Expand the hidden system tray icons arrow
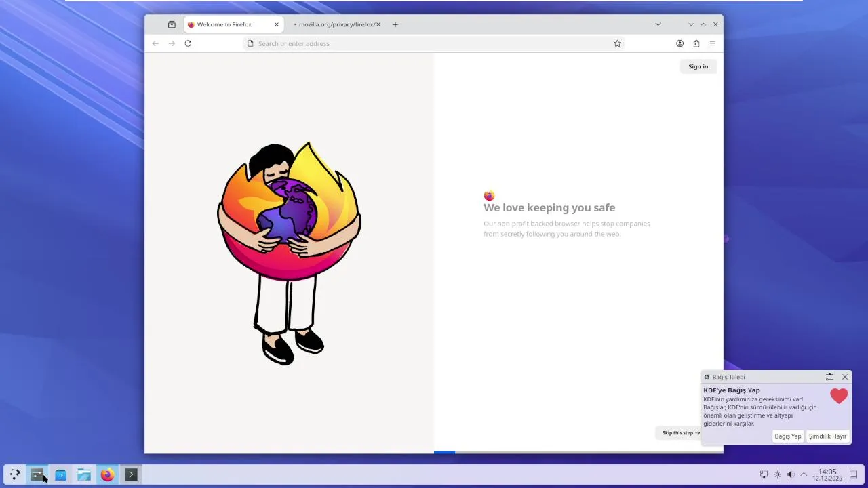This screenshot has width=868, height=488. coord(804,474)
